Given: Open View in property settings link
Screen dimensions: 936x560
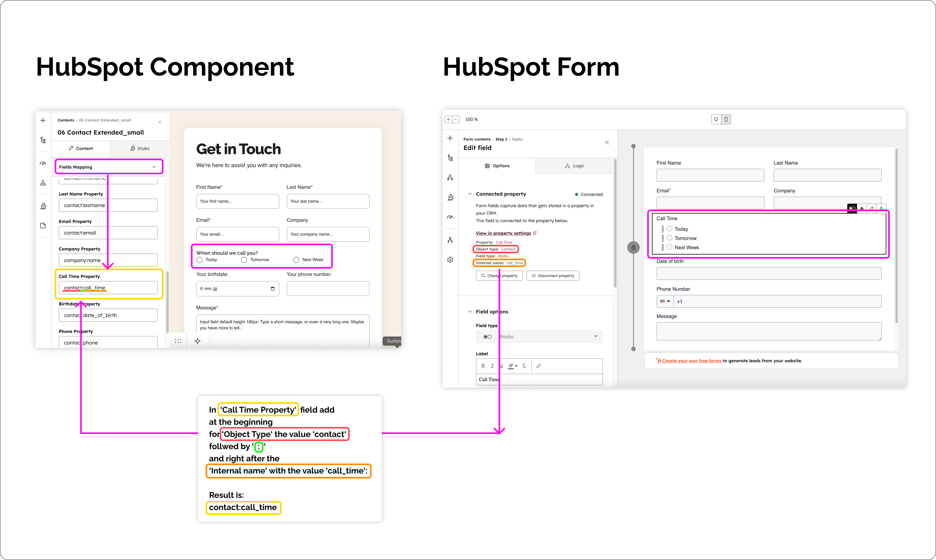Looking at the screenshot, I should tap(503, 233).
